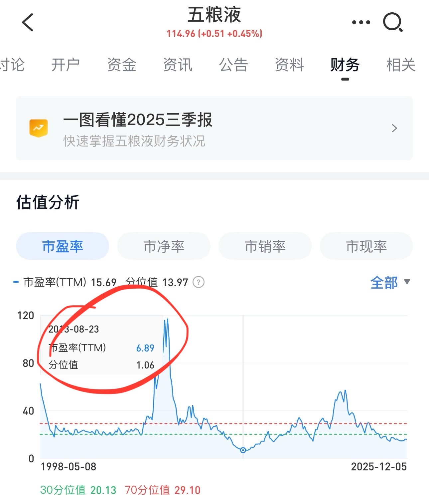Click the help question mark next to 分位值
The width and height of the screenshot is (429, 504).
[198, 282]
